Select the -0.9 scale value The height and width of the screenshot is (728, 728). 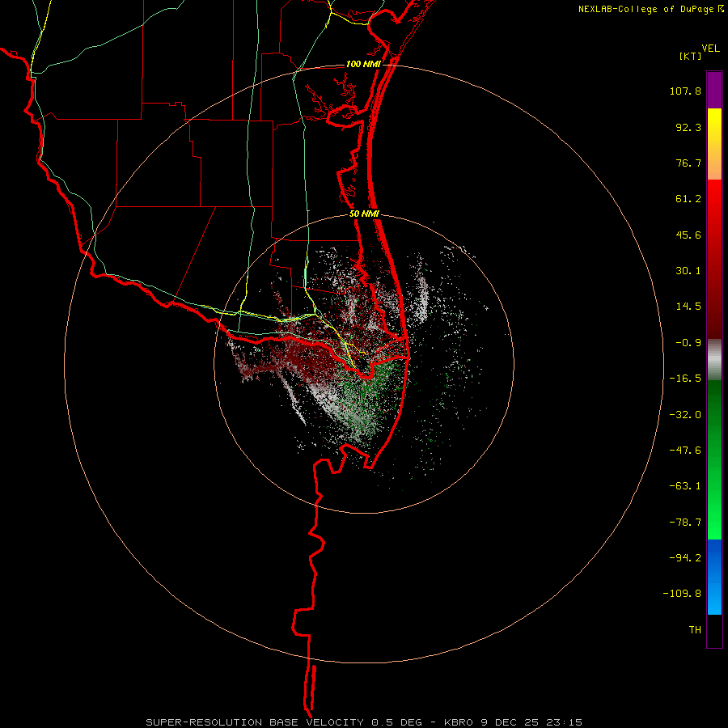pyautogui.click(x=688, y=343)
